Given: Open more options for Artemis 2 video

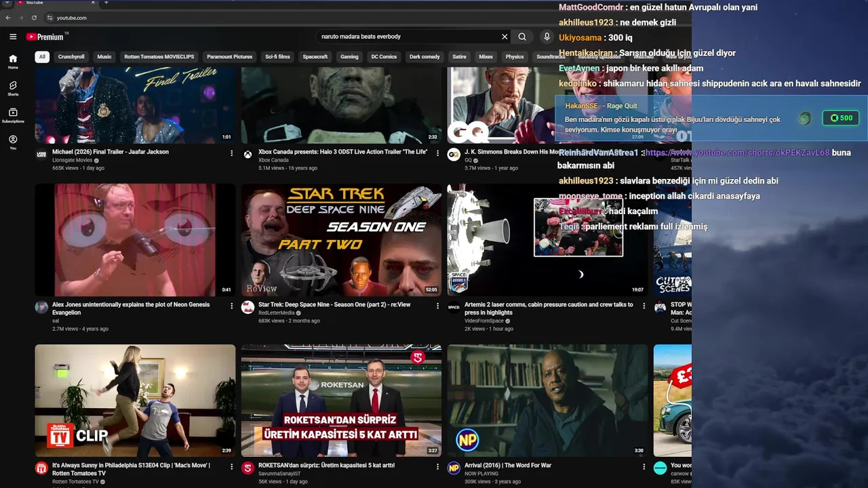Looking at the screenshot, I should (x=644, y=306).
